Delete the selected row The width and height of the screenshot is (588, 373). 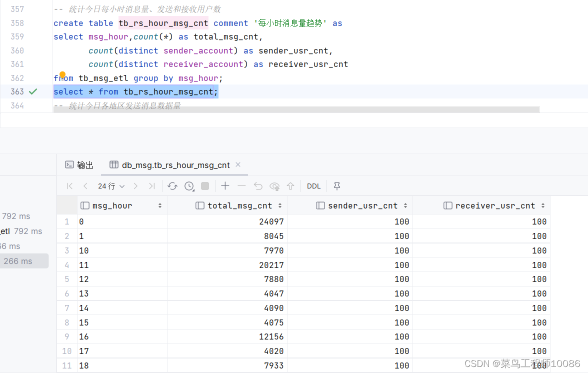point(241,186)
